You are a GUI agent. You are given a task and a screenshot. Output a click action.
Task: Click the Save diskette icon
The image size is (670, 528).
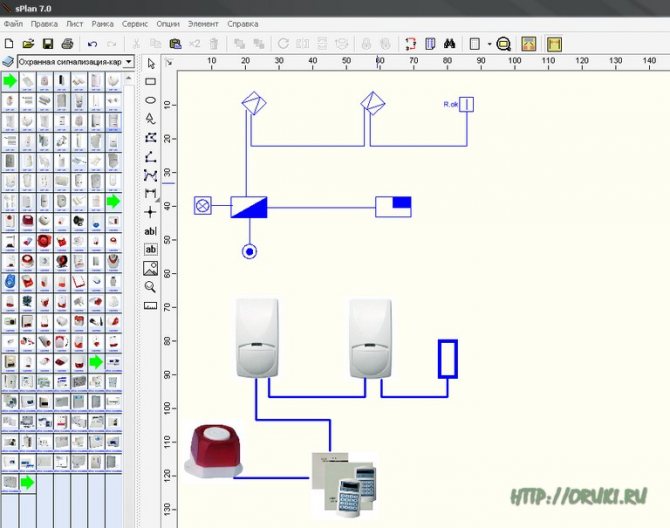point(47,44)
